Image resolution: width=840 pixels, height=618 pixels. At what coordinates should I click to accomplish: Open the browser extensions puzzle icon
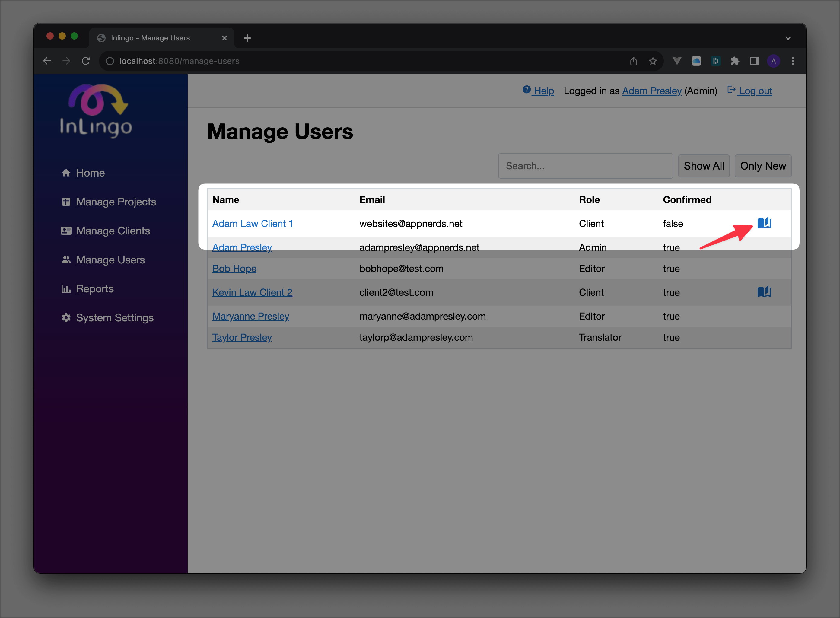(x=735, y=61)
